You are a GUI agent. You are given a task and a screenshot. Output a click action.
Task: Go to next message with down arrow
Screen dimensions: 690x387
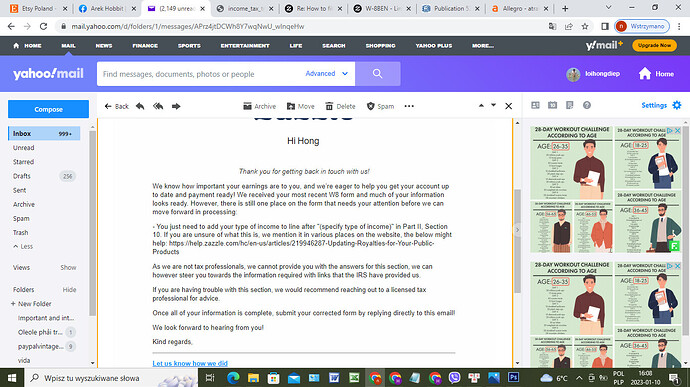point(493,106)
